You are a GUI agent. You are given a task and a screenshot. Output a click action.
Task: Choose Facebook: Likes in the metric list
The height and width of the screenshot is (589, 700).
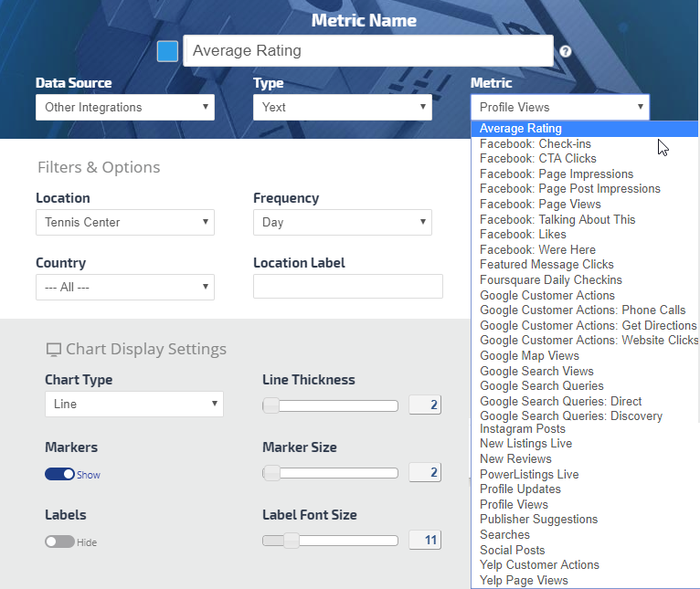point(523,235)
